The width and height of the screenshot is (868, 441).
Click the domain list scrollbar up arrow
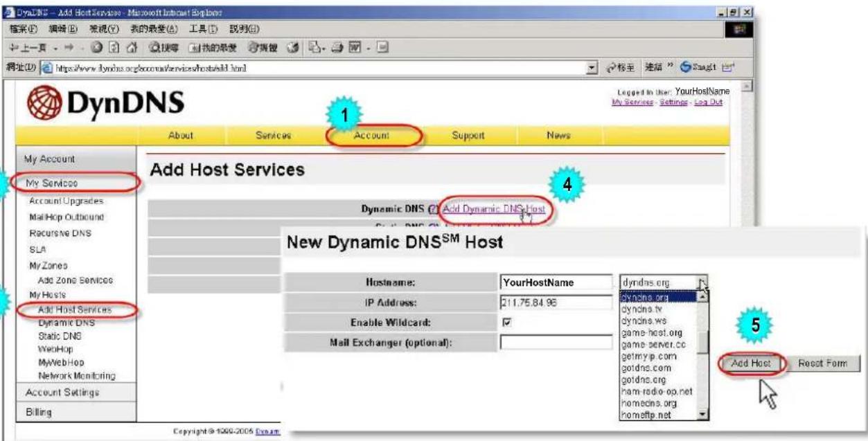tap(704, 296)
